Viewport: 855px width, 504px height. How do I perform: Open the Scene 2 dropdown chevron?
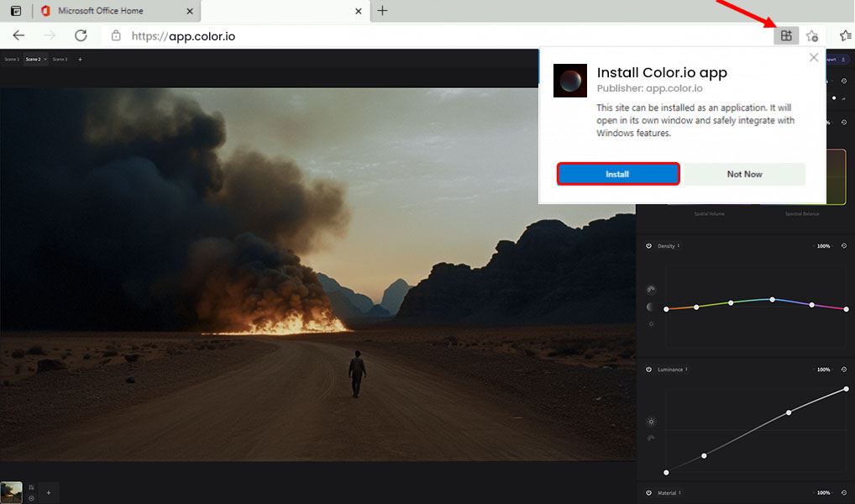coord(45,59)
